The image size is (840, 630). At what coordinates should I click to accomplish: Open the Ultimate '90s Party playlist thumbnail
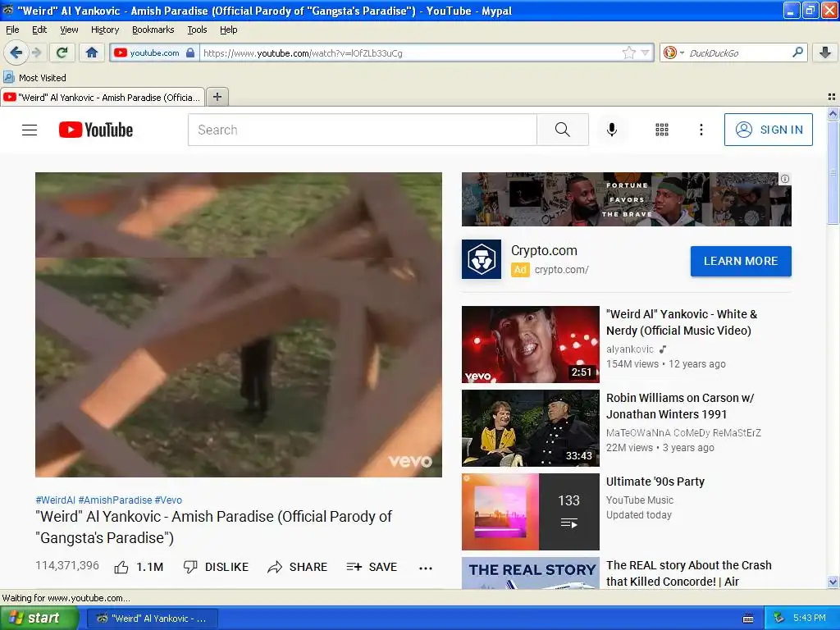[531, 512]
